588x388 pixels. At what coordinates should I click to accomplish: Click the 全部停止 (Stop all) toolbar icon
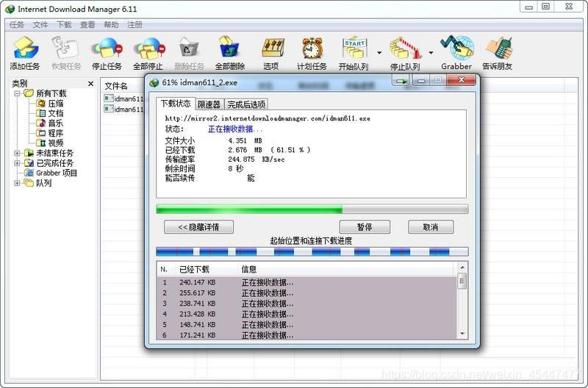point(148,53)
